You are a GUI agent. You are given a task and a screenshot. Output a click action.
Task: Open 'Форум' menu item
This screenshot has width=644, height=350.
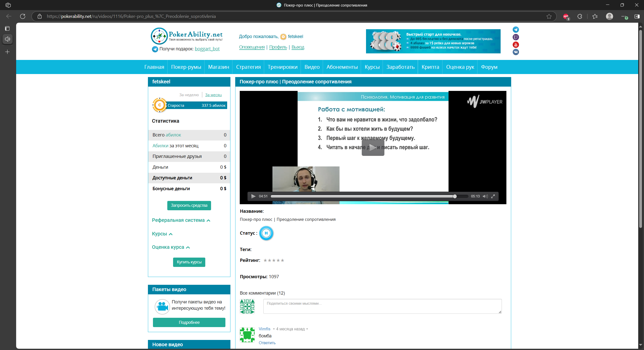pos(489,67)
